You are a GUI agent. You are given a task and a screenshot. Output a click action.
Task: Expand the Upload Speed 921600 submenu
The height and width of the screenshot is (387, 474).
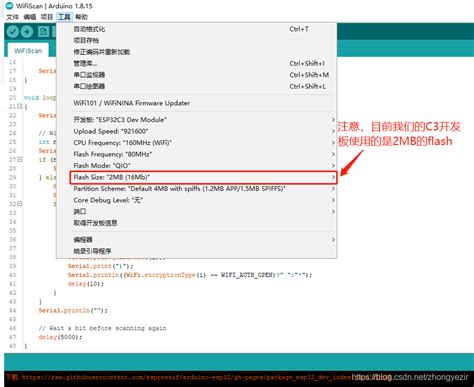click(197, 131)
